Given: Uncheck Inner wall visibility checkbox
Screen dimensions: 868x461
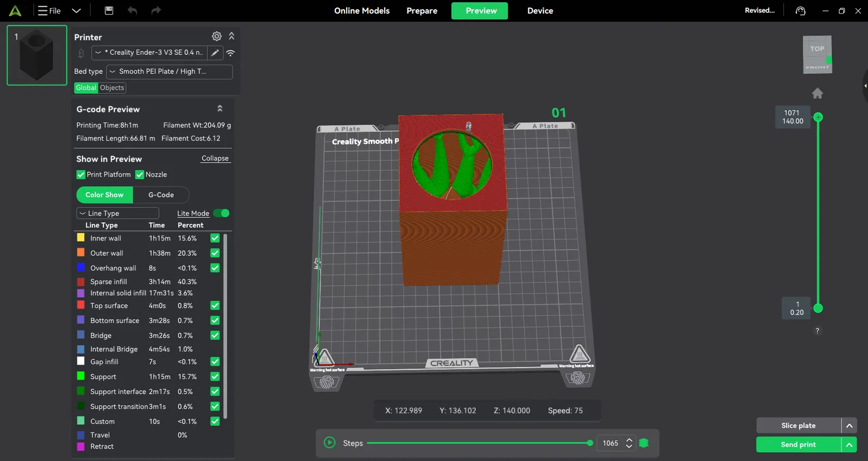Looking at the screenshot, I should click(215, 238).
